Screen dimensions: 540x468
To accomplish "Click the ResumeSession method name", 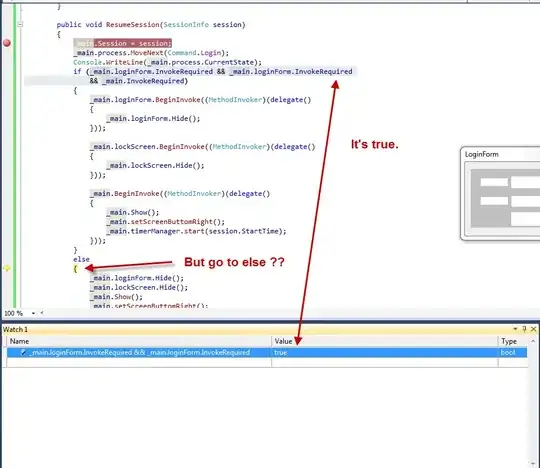I will (x=133, y=24).
